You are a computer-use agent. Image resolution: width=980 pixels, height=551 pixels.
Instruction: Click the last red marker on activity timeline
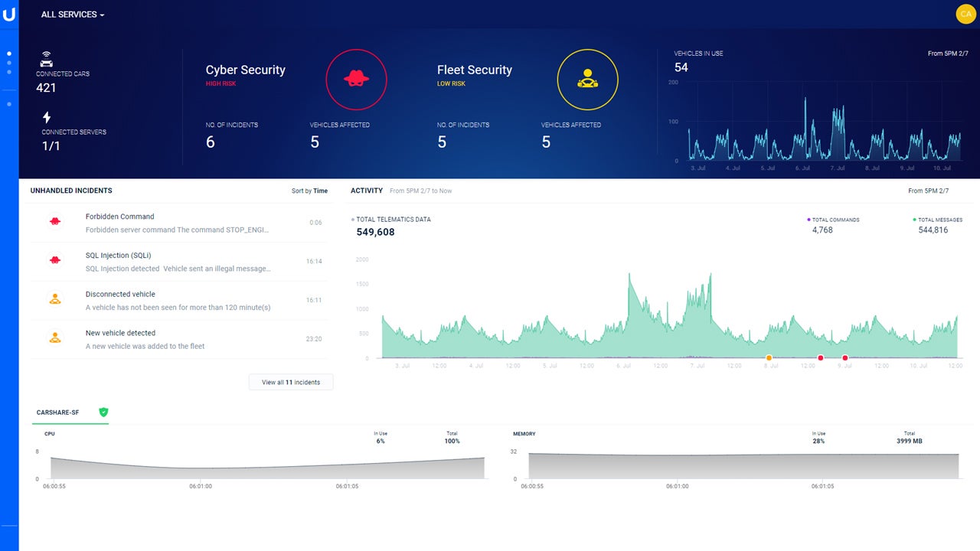[x=845, y=357]
